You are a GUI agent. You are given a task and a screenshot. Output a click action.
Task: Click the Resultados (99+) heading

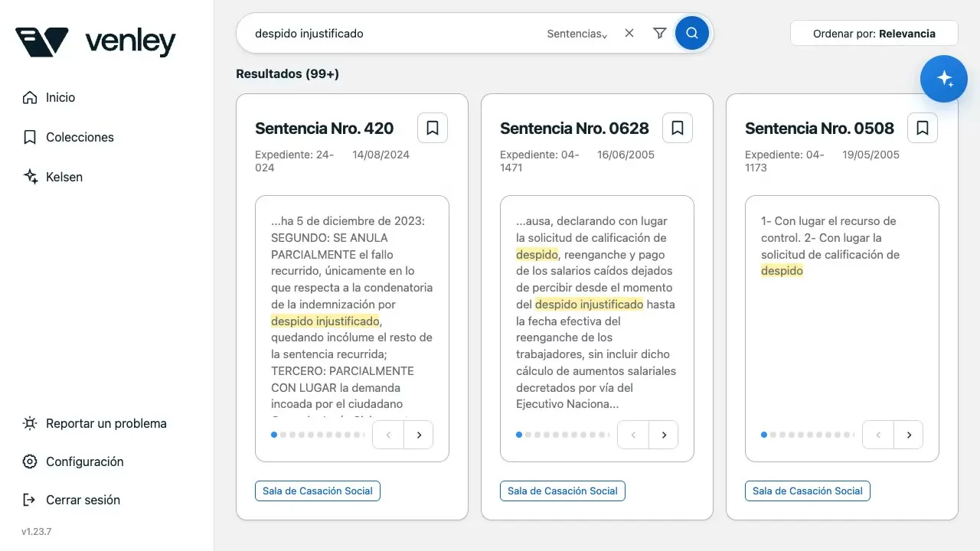pos(287,73)
